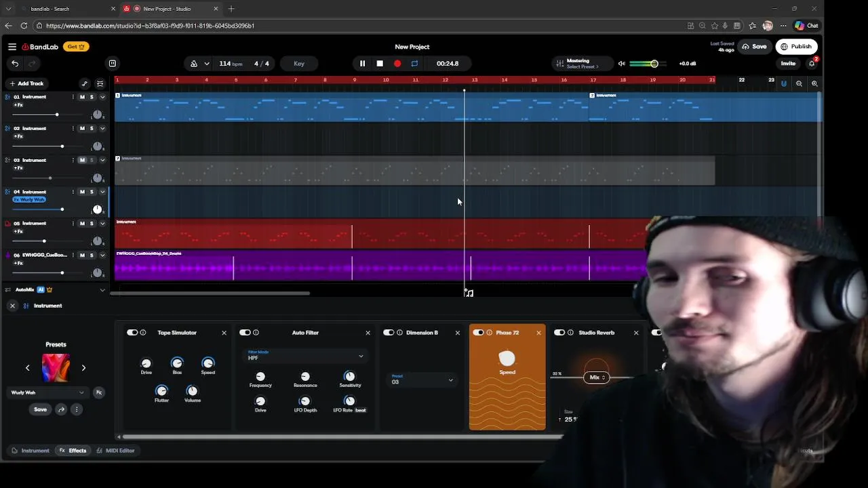Remove the Tape Simulator effect
This screenshot has width=868, height=488.
[x=224, y=333]
